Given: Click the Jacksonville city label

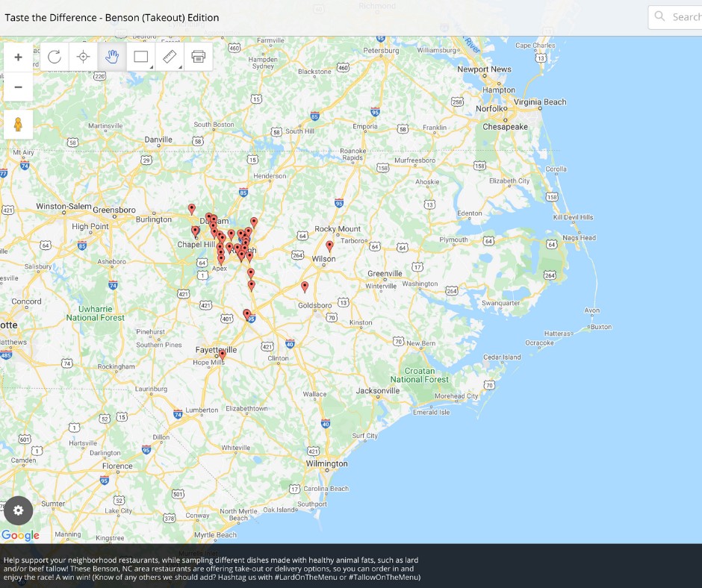Looking at the screenshot, I should coord(378,391).
